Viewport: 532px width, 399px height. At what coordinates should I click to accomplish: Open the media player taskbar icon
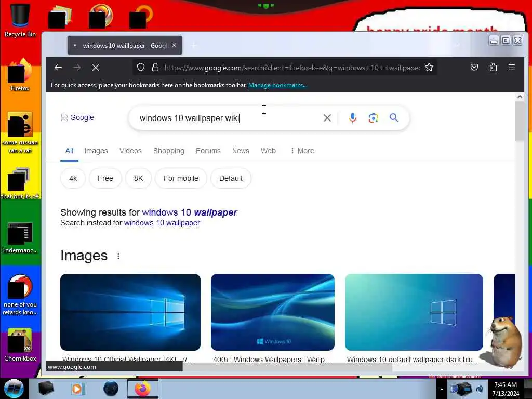tap(77, 389)
